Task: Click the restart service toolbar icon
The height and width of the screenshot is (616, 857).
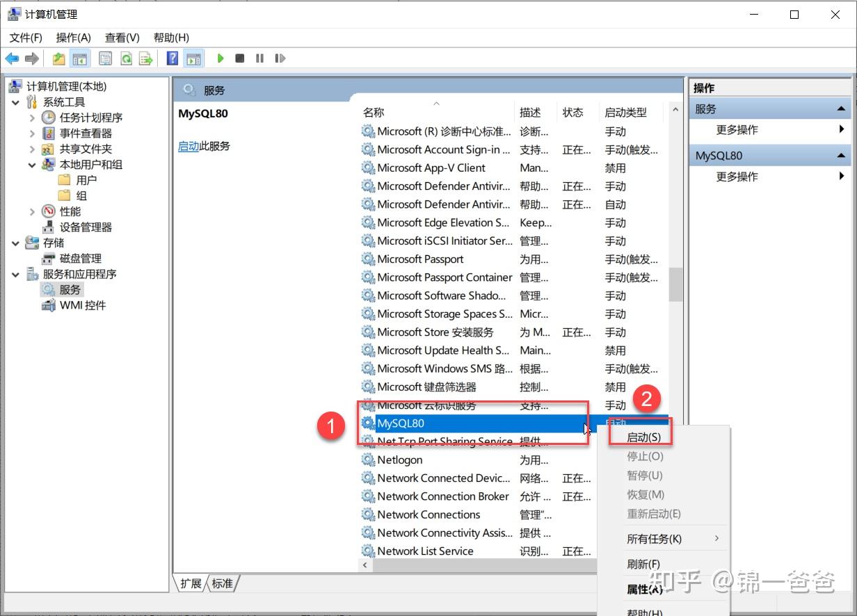Action: (280, 58)
